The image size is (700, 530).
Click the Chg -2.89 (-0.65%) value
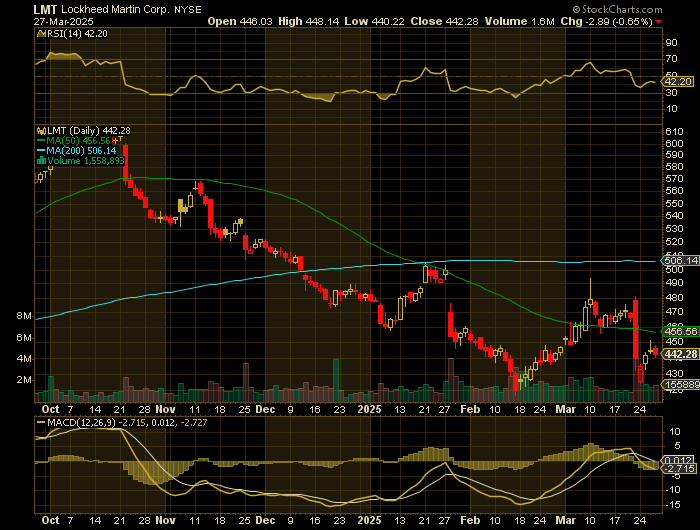point(607,21)
